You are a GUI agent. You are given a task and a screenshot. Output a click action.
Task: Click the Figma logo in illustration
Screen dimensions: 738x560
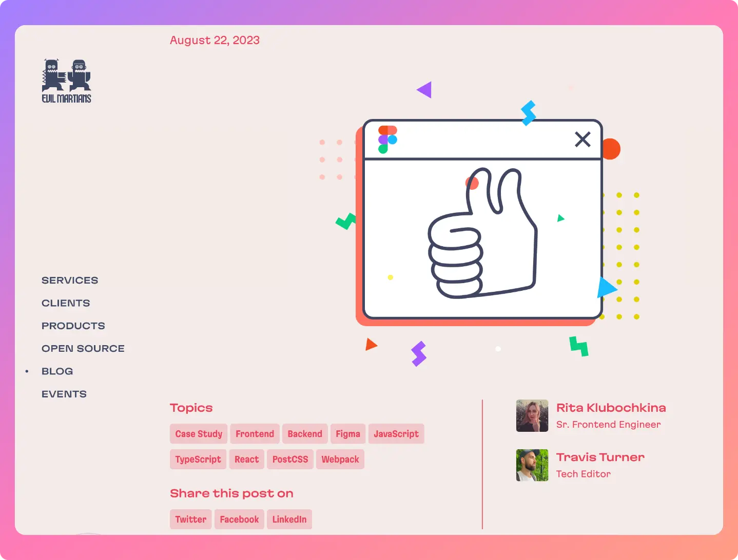[387, 139]
